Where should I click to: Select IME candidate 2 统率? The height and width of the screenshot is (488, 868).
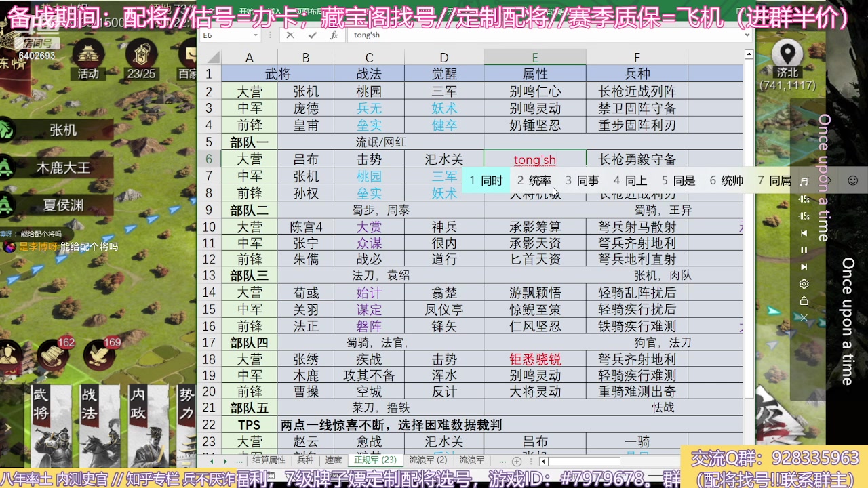click(534, 181)
